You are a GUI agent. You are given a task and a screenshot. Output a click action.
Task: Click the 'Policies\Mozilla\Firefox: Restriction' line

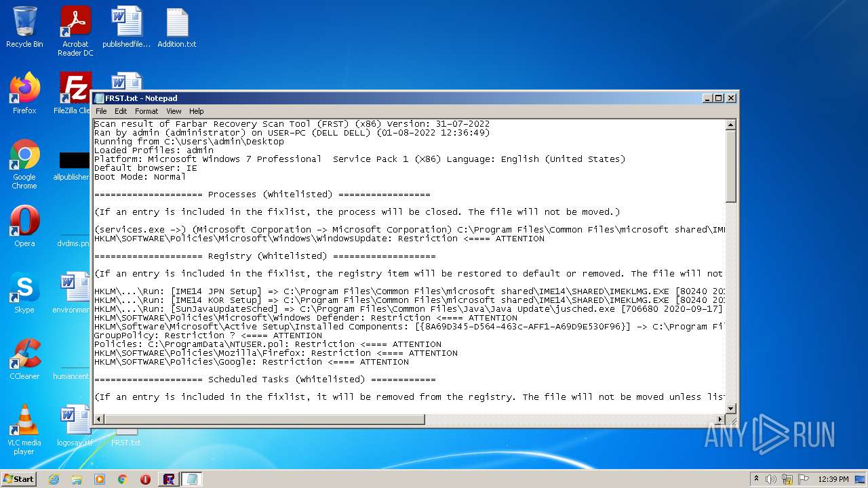[276, 353]
